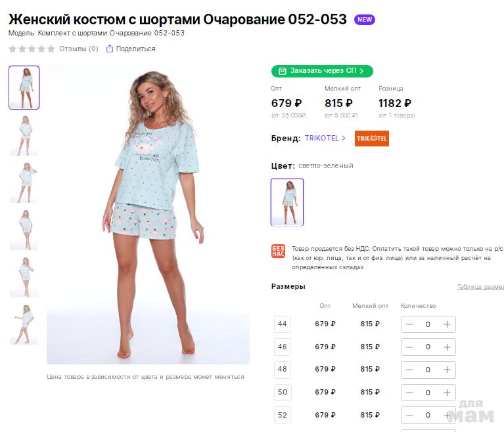Select the last product thumbnail in gallery
The image size is (504, 432).
24,324
